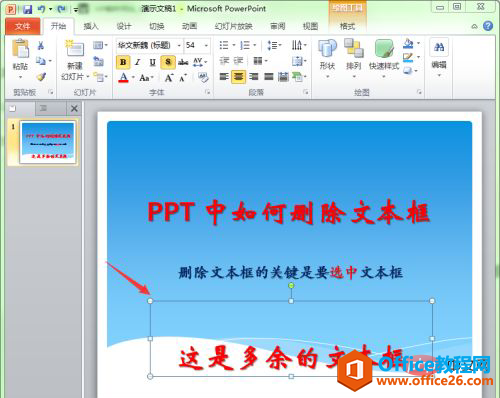This screenshot has width=500, height=398.
Task: Click the New Slide (新建幻灯片) icon
Action: [x=74, y=49]
